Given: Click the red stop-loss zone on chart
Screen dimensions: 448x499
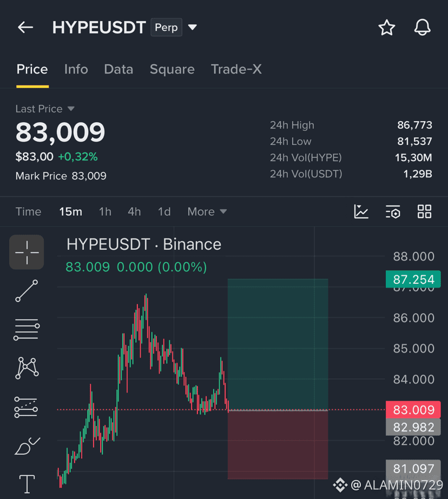Looking at the screenshot, I should point(278,445).
